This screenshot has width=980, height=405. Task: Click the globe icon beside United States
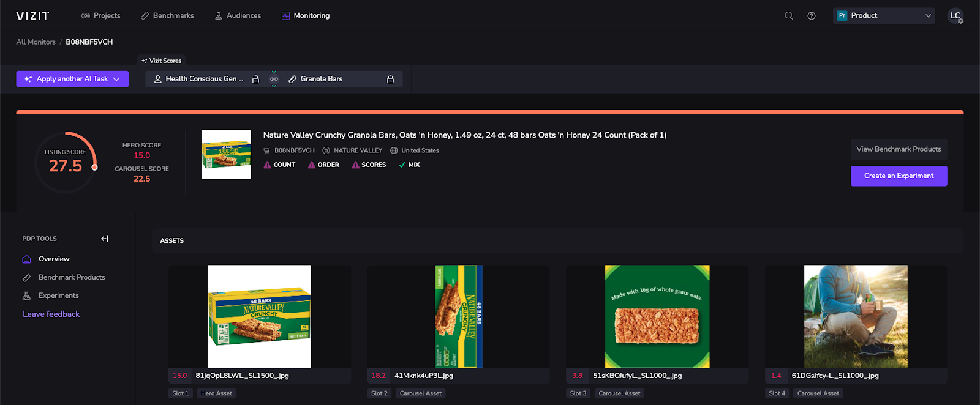coord(394,150)
